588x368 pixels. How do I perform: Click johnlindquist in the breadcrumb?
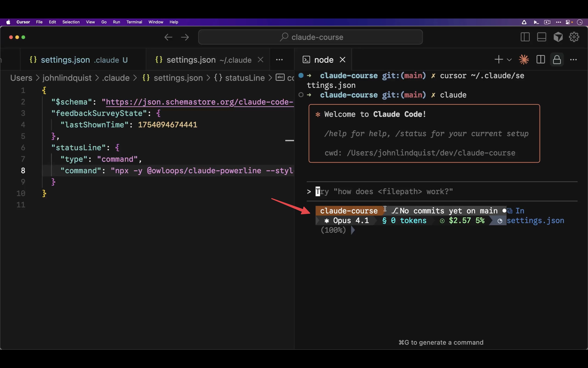[67, 78]
